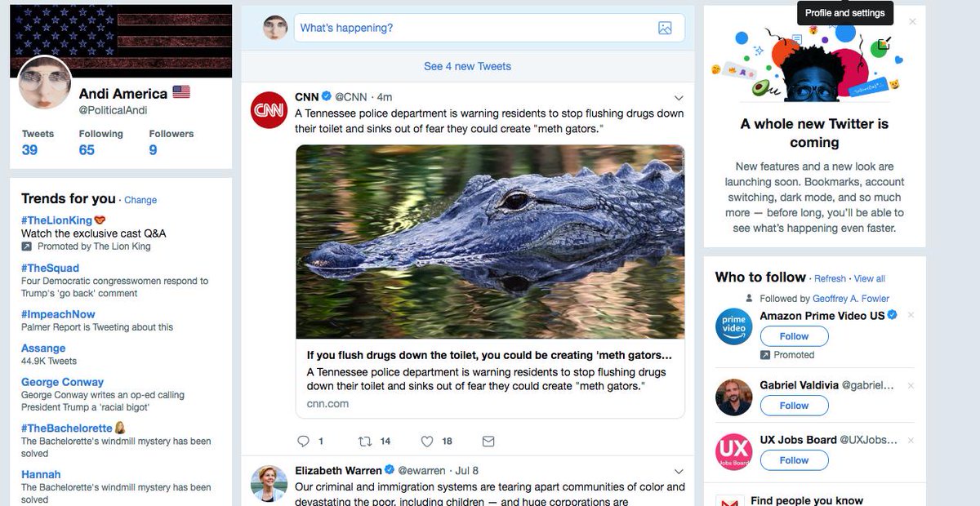Retweet the CNN meth gators tweet
Viewport: 980px width, 506px height.
coord(365,442)
